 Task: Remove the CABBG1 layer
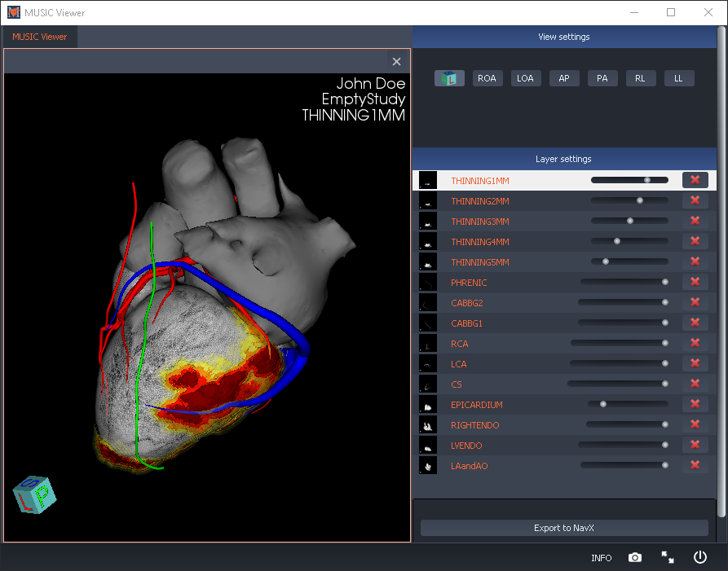click(x=695, y=323)
